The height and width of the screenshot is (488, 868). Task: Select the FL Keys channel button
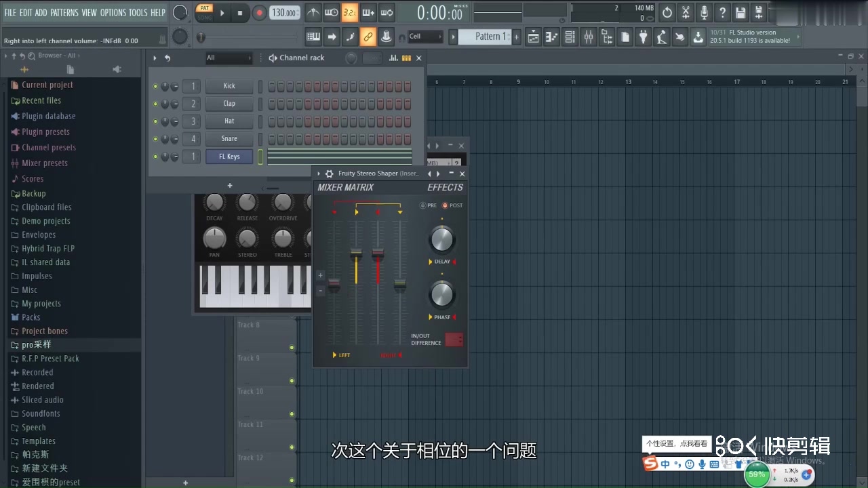[x=229, y=157]
